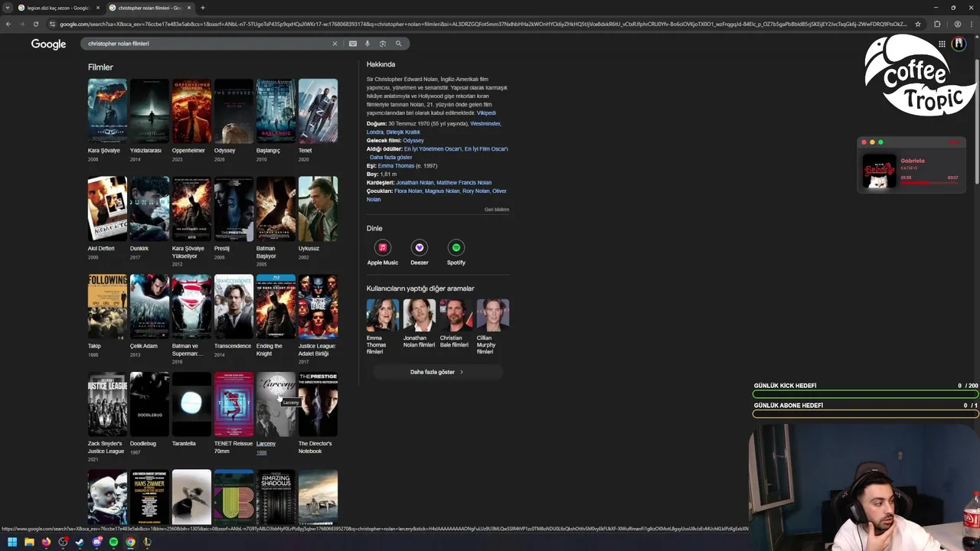980x551 pixels.
Task: Start voice search with the microphone icon
Action: [367, 44]
